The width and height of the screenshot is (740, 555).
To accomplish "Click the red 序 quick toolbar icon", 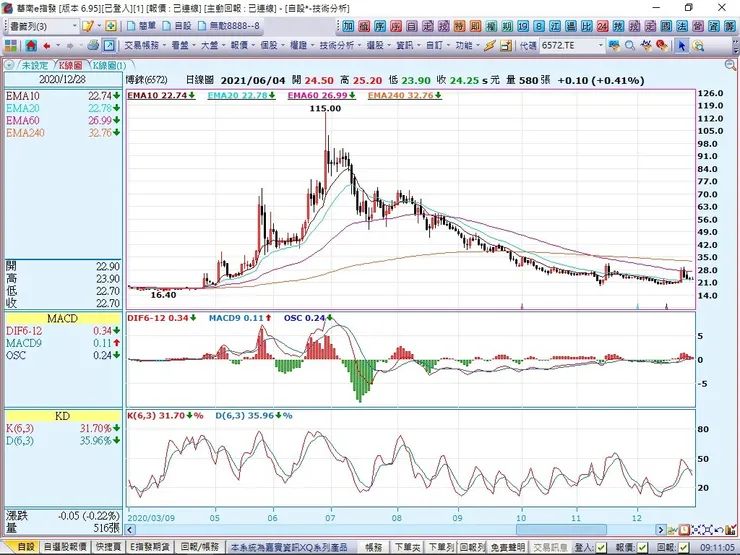I will click(395, 26).
